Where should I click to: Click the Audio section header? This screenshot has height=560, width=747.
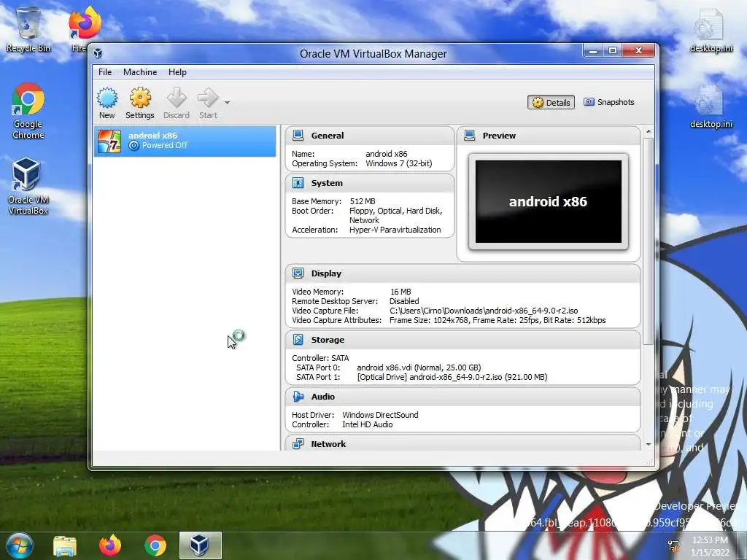(462, 396)
